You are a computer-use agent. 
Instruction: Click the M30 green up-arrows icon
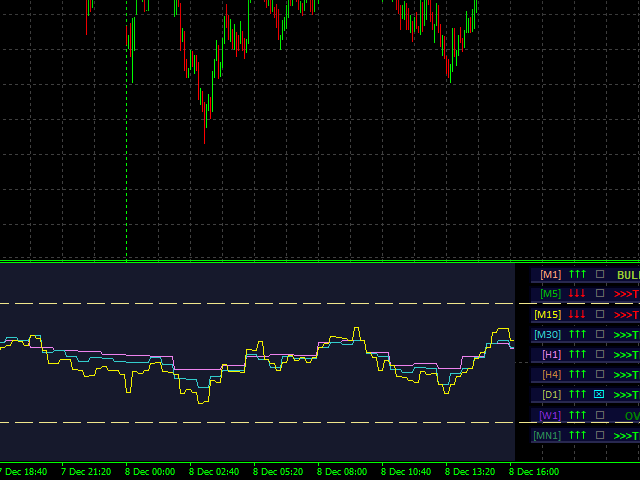(577, 334)
